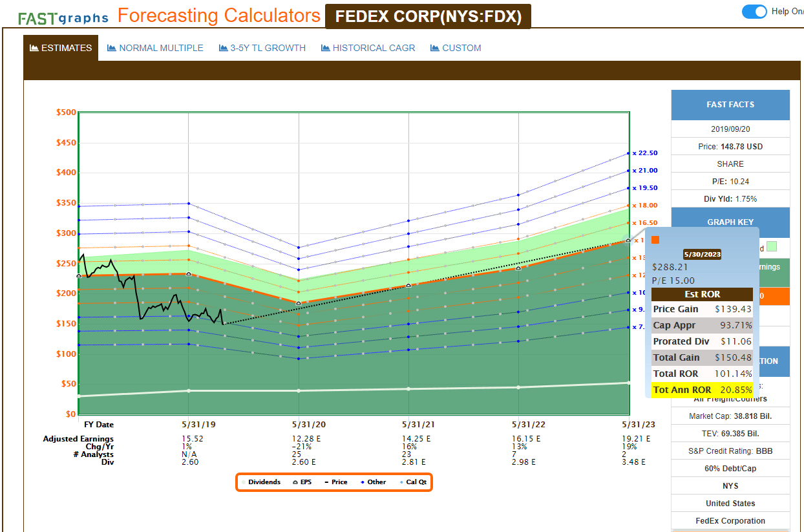Viewport: 804px width, 532px height.
Task: Toggle Help On switch off
Action: (x=754, y=12)
